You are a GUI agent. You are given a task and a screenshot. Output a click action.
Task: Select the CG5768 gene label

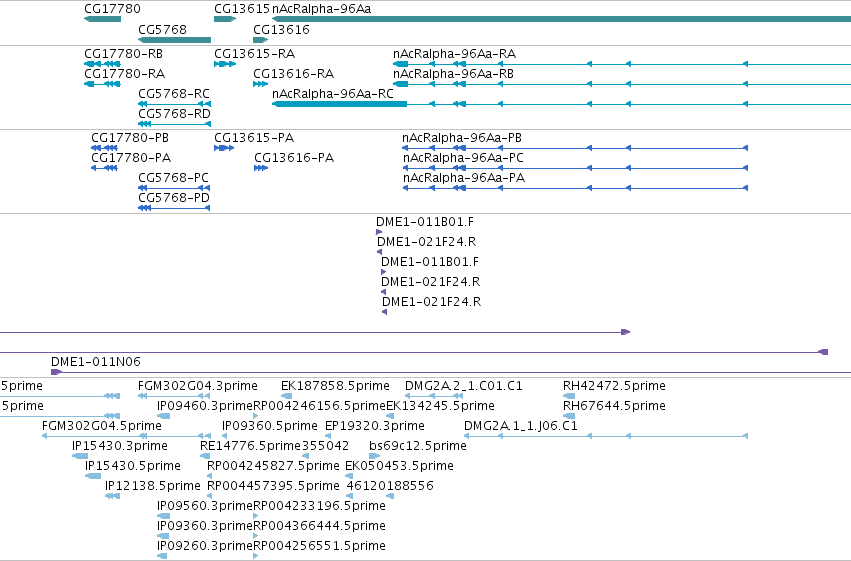point(162,29)
